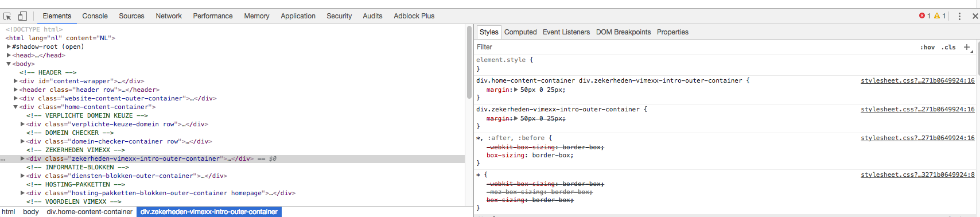This screenshot has width=980, height=217.
Task: Select the VERPLICHTE DOMEIN KEUZE comment
Action: pos(87,116)
